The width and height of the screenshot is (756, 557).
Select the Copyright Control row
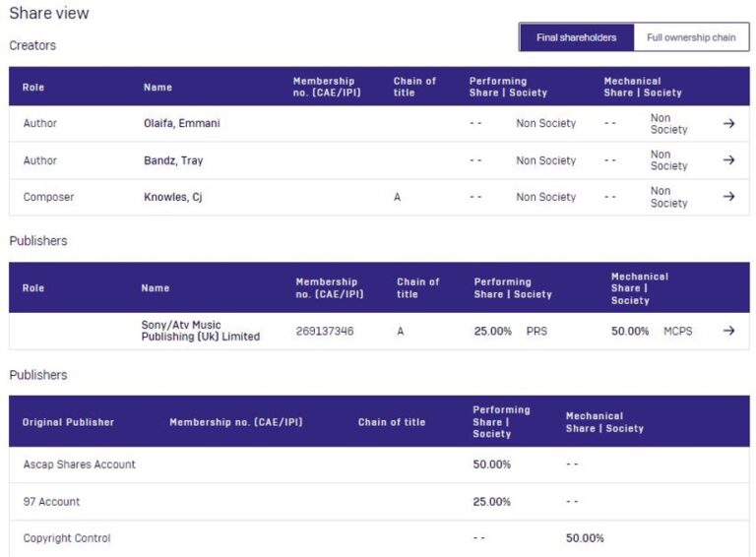click(x=67, y=538)
